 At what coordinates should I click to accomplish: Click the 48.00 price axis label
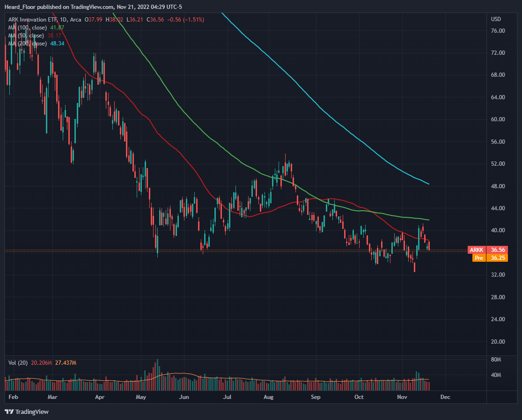tap(498, 186)
